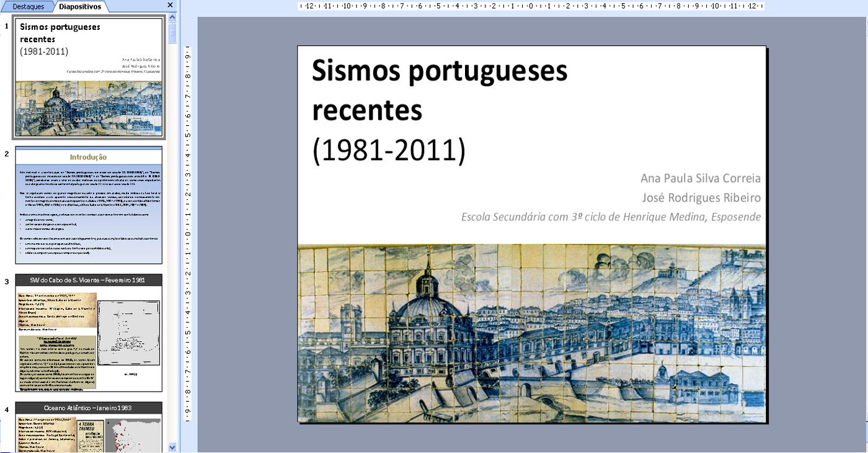The height and width of the screenshot is (453, 868).
Task: Select the Lisbon tile panel image
Action: (531, 333)
